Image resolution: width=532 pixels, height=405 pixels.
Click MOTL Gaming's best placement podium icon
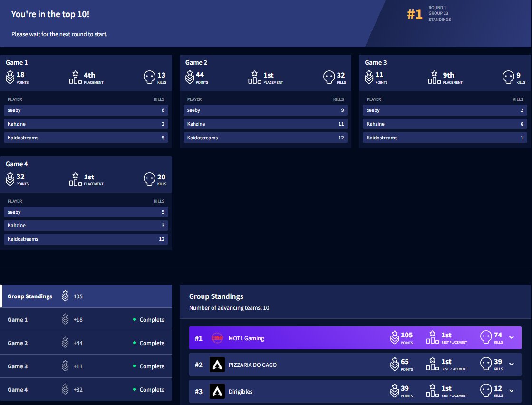432,337
